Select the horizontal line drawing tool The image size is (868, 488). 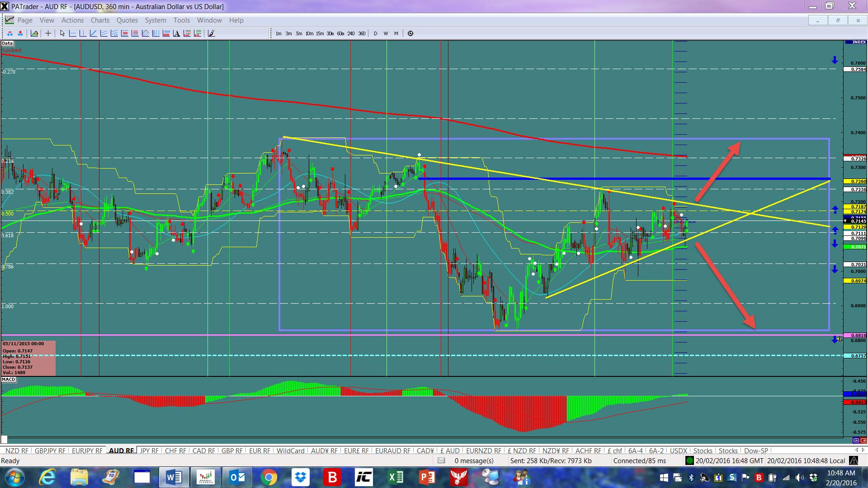pyautogui.click(x=72, y=33)
